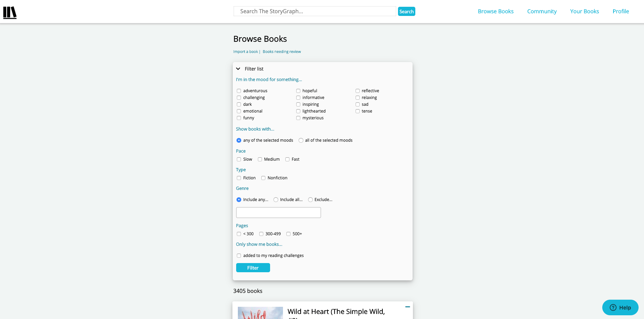Open the Wild at Heart book title
Viewport: 644px width, 319px height.
point(336,313)
